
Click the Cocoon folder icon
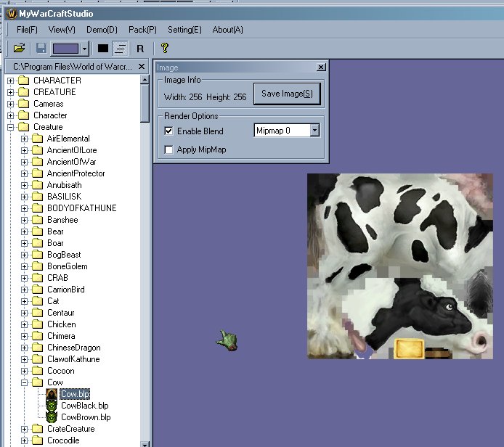click(x=37, y=371)
